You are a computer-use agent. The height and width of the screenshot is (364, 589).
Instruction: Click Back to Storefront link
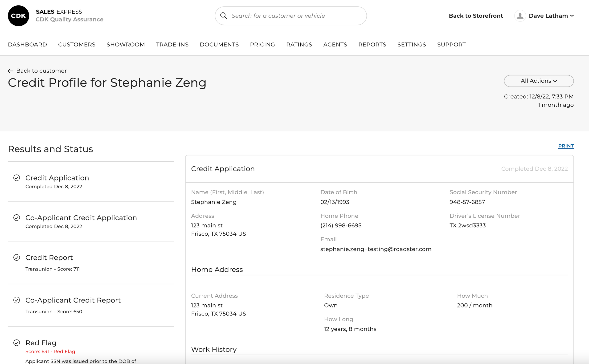[476, 16]
